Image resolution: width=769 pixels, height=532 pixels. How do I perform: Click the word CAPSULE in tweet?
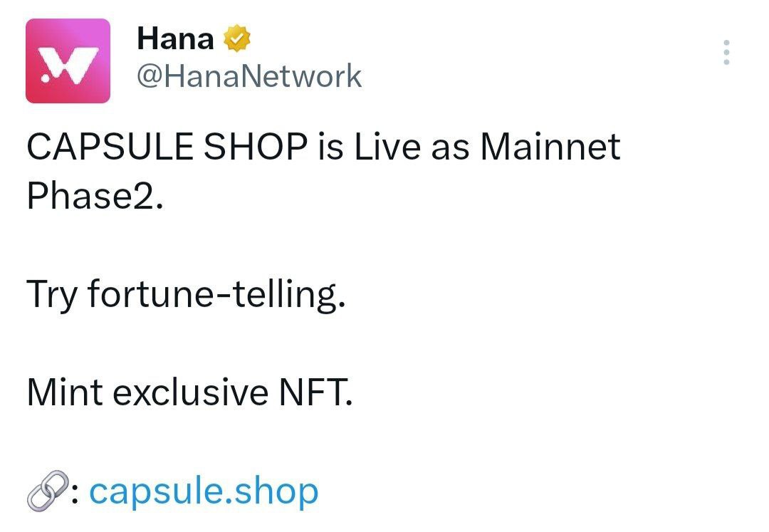[x=110, y=146]
